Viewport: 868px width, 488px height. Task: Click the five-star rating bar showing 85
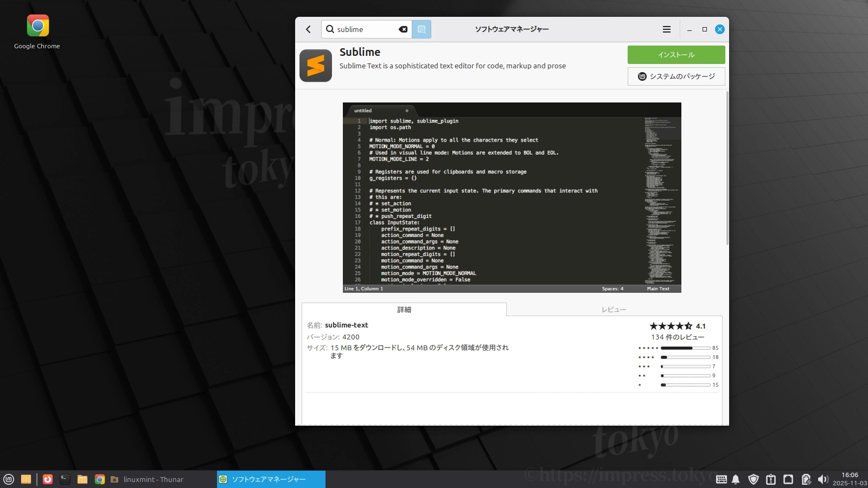point(686,348)
